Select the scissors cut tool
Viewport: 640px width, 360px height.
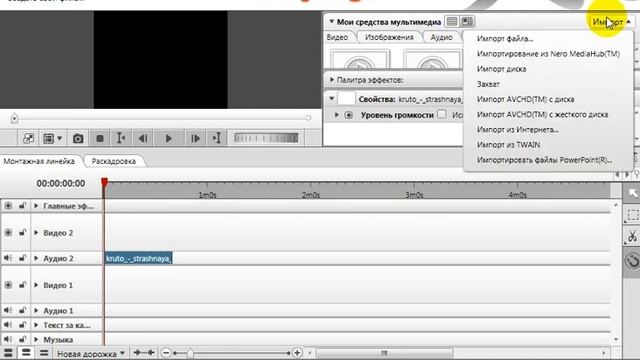[632, 236]
